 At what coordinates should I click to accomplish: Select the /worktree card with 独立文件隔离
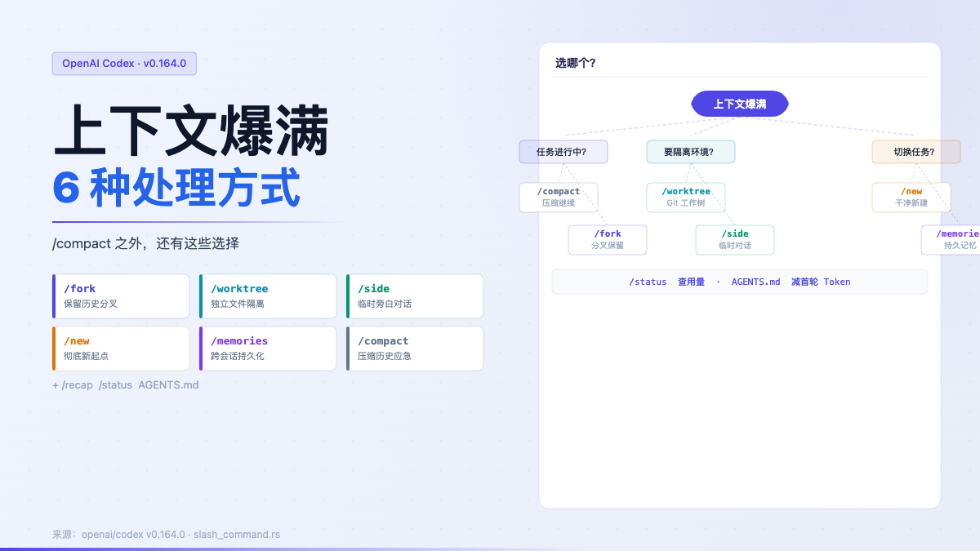click(268, 295)
